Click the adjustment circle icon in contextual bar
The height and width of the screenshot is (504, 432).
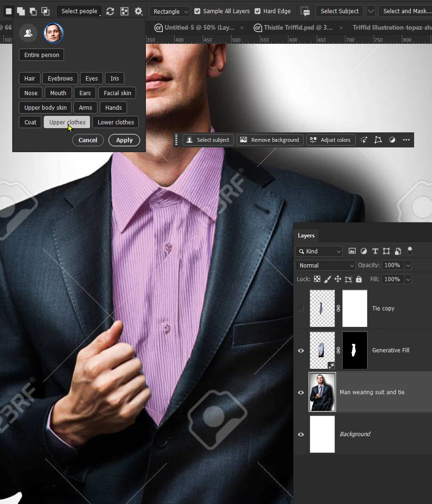point(392,140)
